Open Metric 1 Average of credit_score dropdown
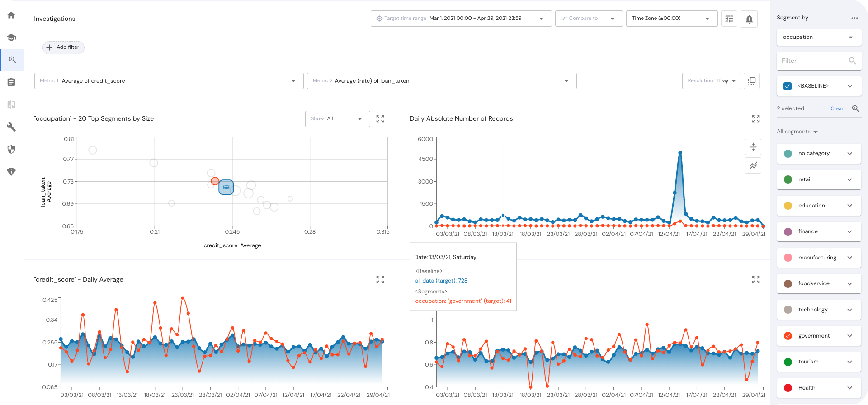The width and height of the screenshot is (868, 405). tap(169, 81)
